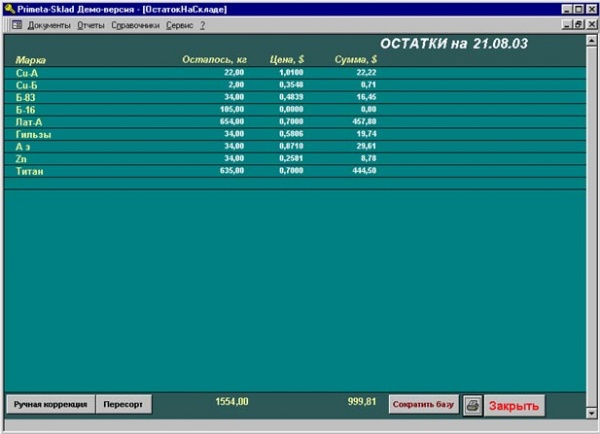The image size is (600, 434).
Task: Open the Сервис menu
Action: [179, 26]
